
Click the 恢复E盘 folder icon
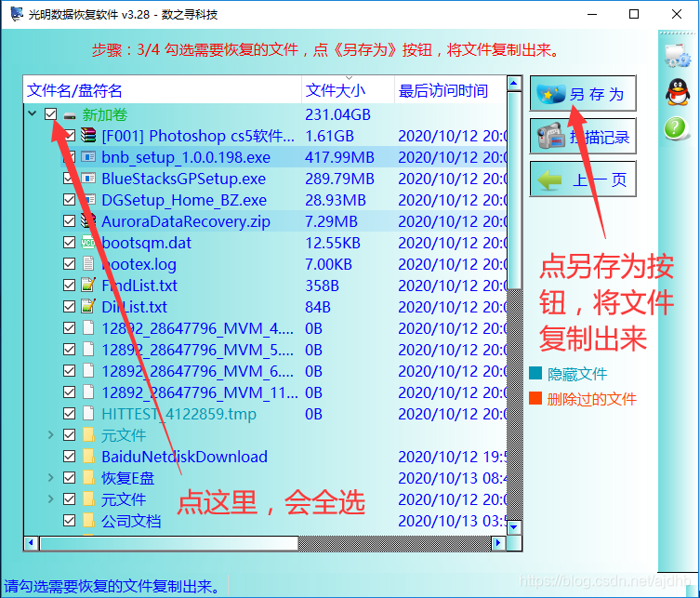[88, 478]
